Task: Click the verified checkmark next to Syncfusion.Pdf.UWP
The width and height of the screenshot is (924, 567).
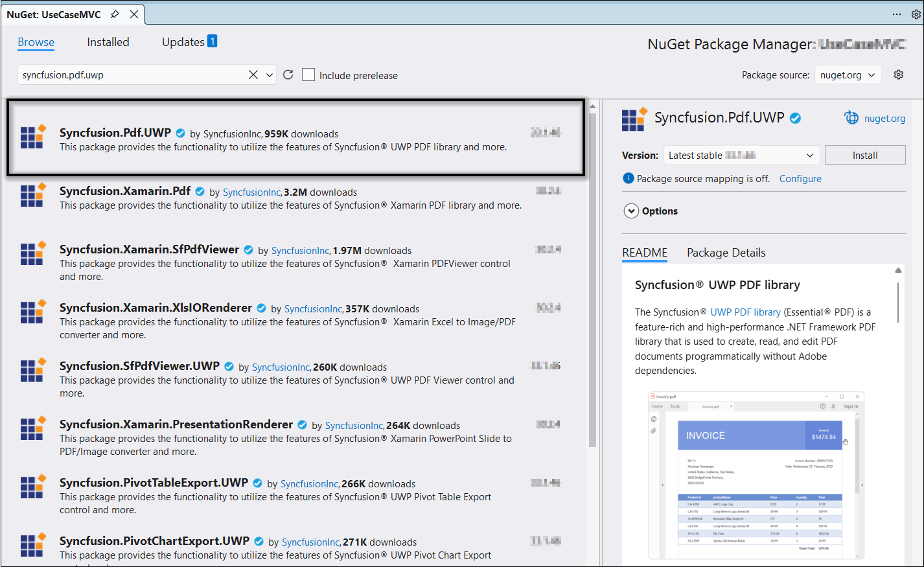Action: 180,132
